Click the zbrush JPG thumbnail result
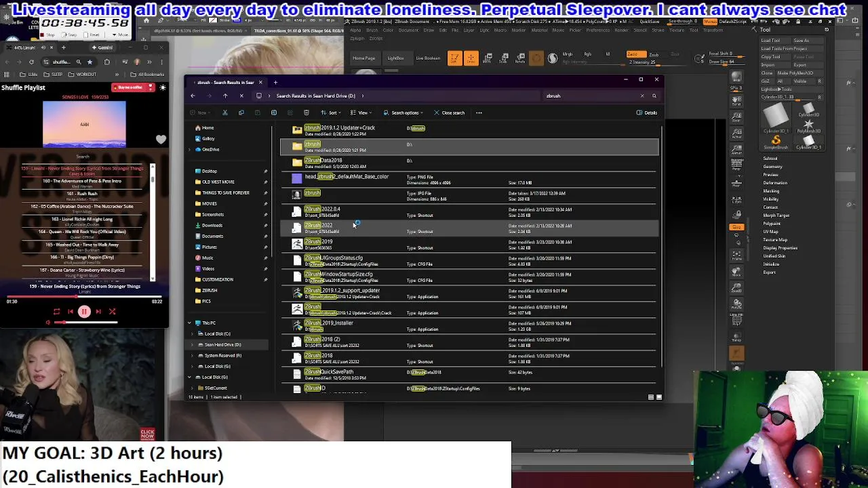Image resolution: width=868 pixels, height=488 pixels. (297, 195)
